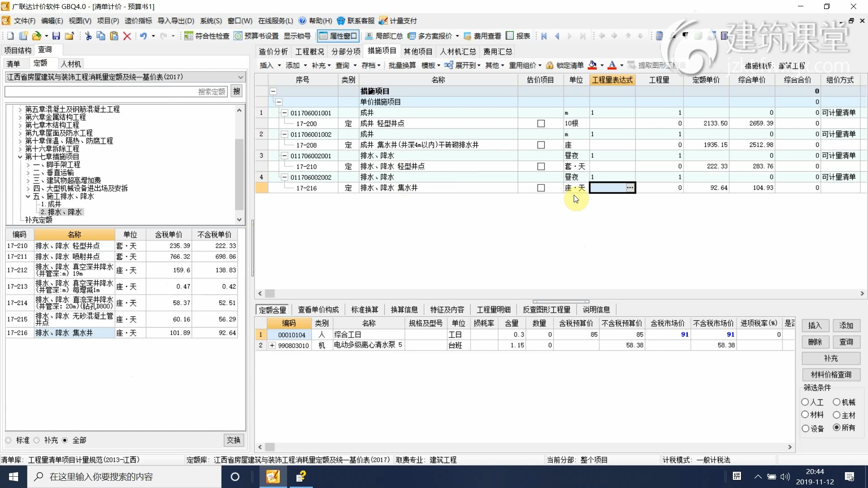Open the 造价指标 menu
Viewport: 868px width, 488px height.
pos(138,21)
